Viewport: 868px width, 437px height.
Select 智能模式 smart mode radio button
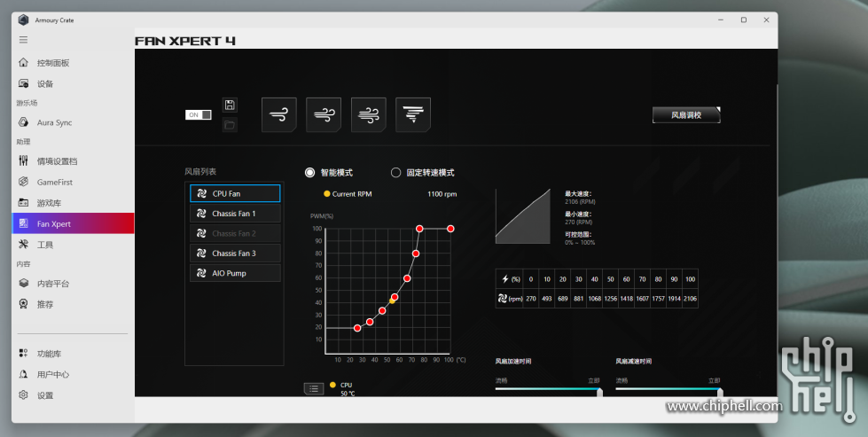[x=309, y=173]
